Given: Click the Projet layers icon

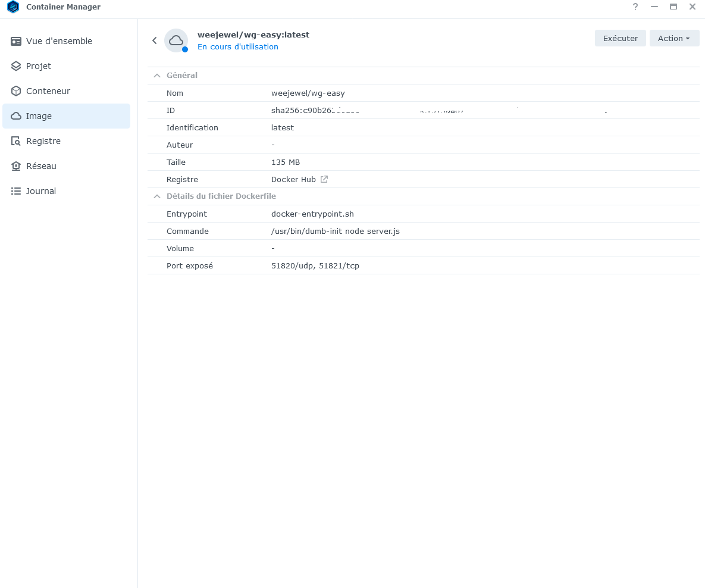Looking at the screenshot, I should [x=15, y=66].
